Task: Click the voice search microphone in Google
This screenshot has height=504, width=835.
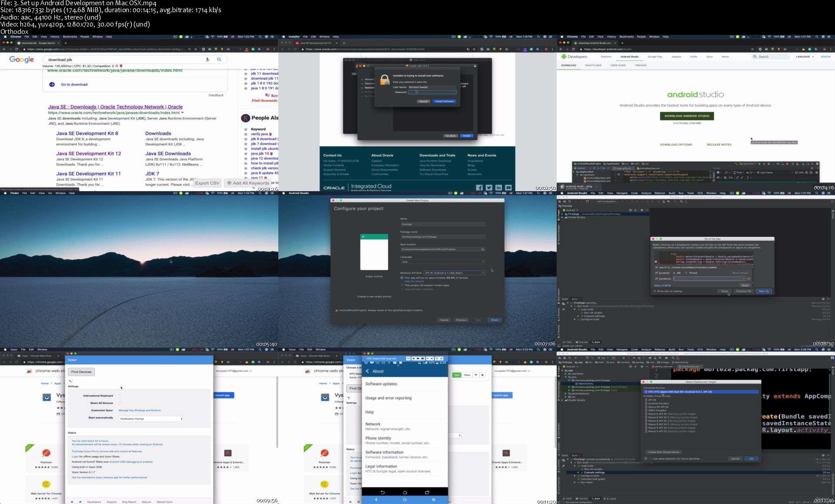Action: (207, 60)
